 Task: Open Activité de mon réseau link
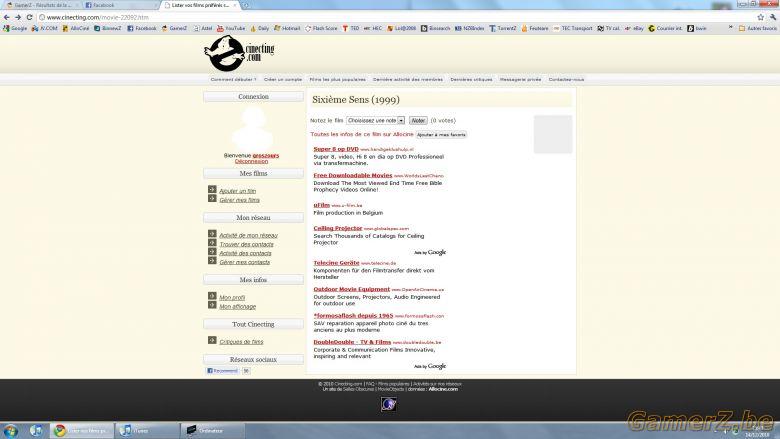(248, 235)
